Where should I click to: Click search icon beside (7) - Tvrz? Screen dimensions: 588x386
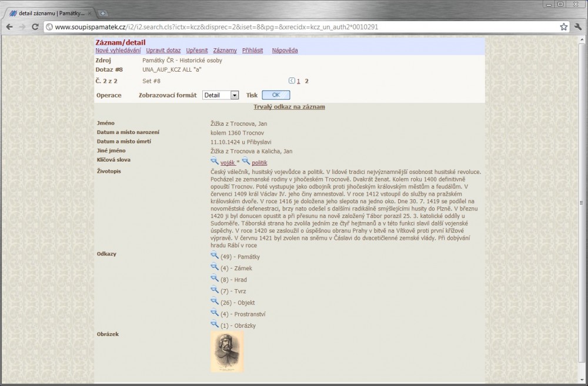coord(215,290)
